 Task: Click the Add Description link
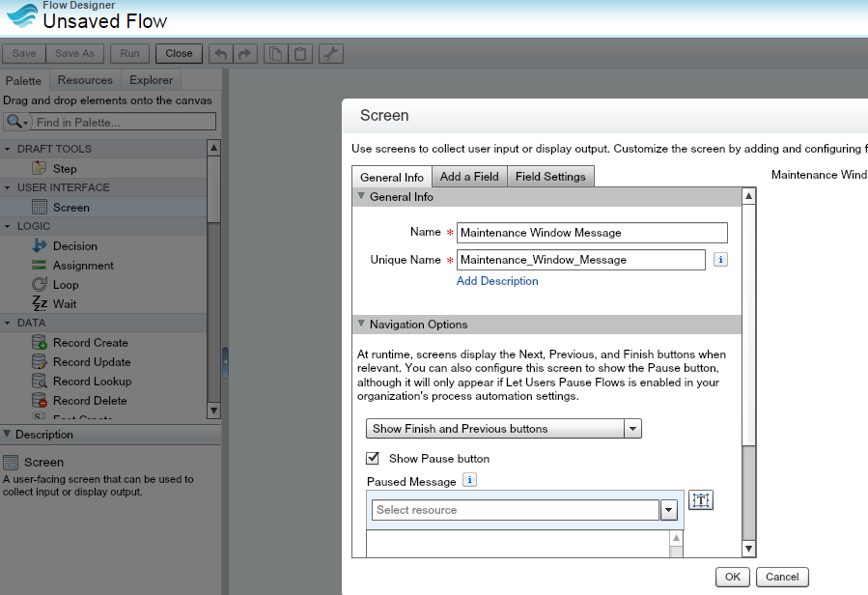pos(496,280)
